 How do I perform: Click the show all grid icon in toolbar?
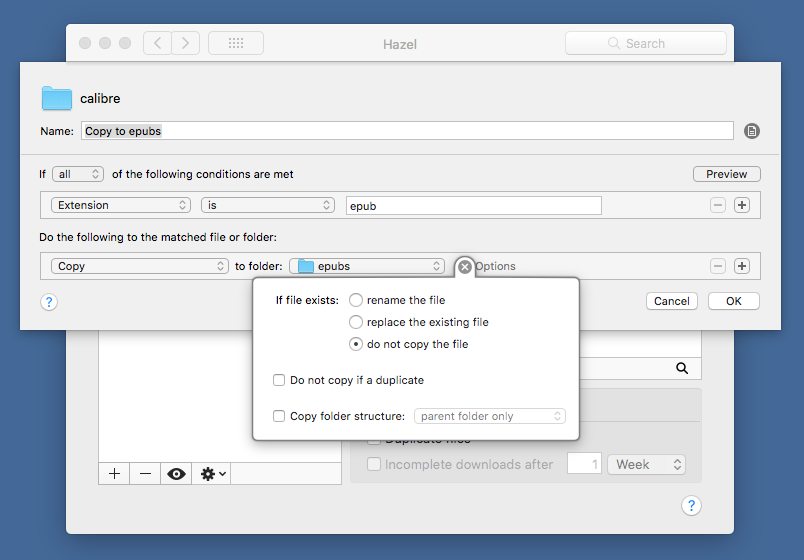tap(236, 43)
